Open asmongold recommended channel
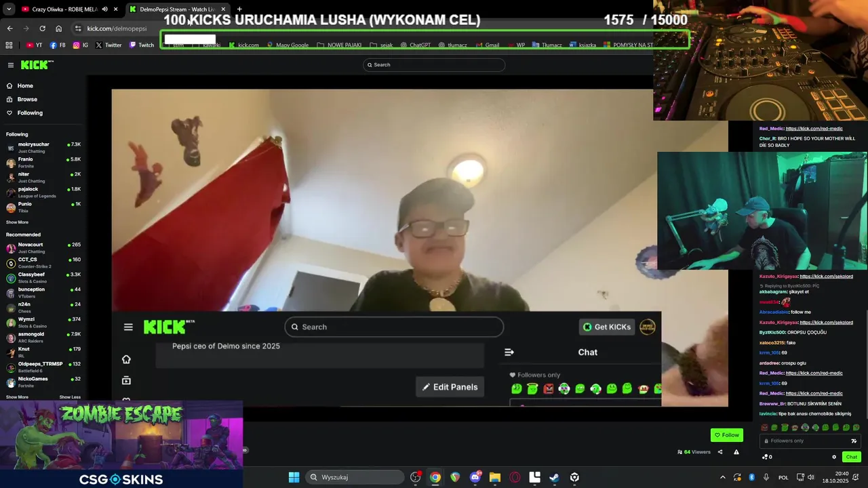The height and width of the screenshot is (488, 868). (43, 337)
